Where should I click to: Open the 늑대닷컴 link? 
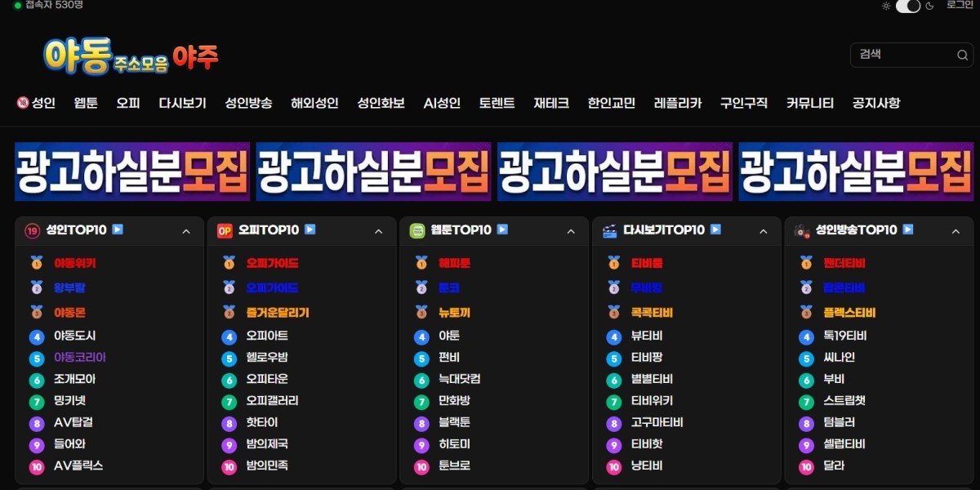[460, 380]
